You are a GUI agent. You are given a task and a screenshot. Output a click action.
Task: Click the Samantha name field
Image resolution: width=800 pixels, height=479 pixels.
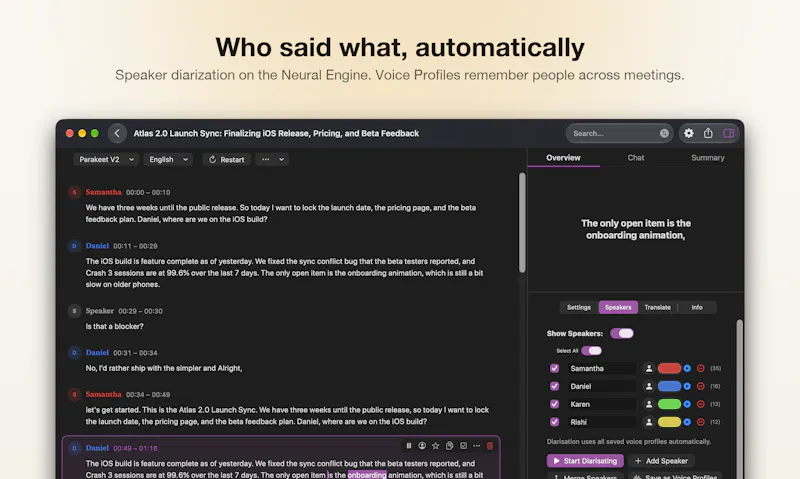tap(602, 368)
